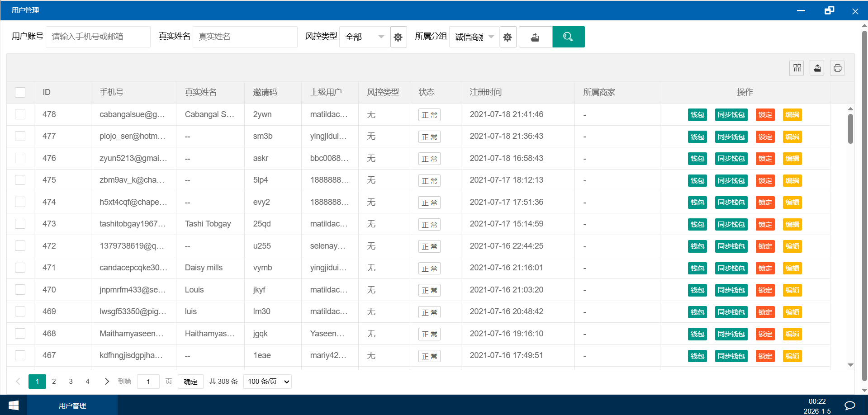Image resolution: width=868 pixels, height=415 pixels.
Task: Open the gear settings next to 风控类型
Action: tap(398, 37)
